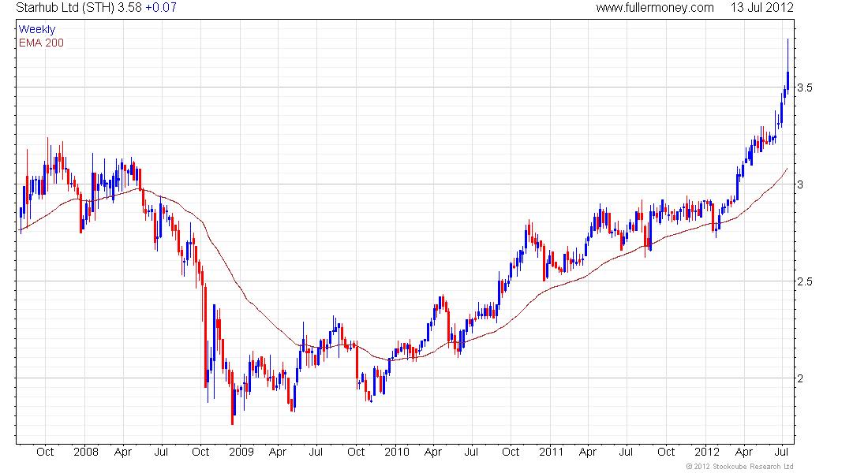Click the latest candlestick's upper wick

tap(788, 55)
